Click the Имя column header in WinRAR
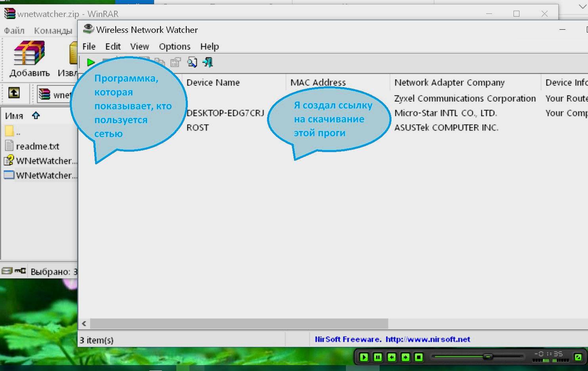588x371 pixels. (14, 116)
